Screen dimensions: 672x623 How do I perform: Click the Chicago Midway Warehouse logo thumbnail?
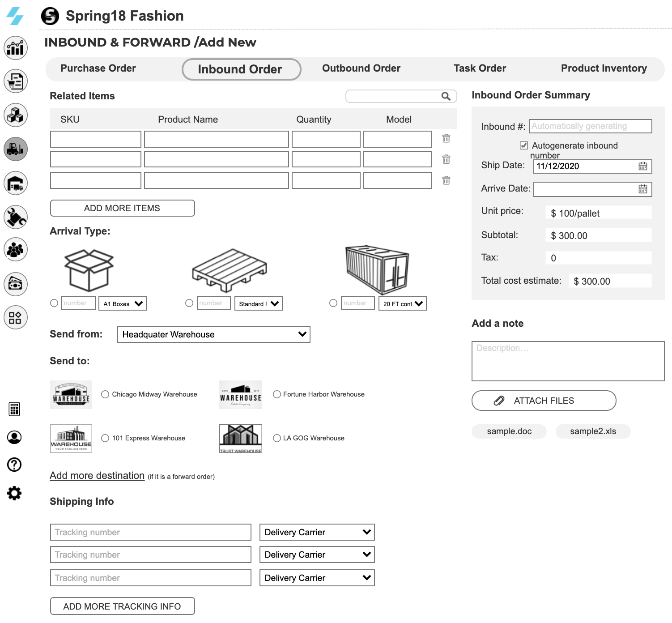point(71,395)
